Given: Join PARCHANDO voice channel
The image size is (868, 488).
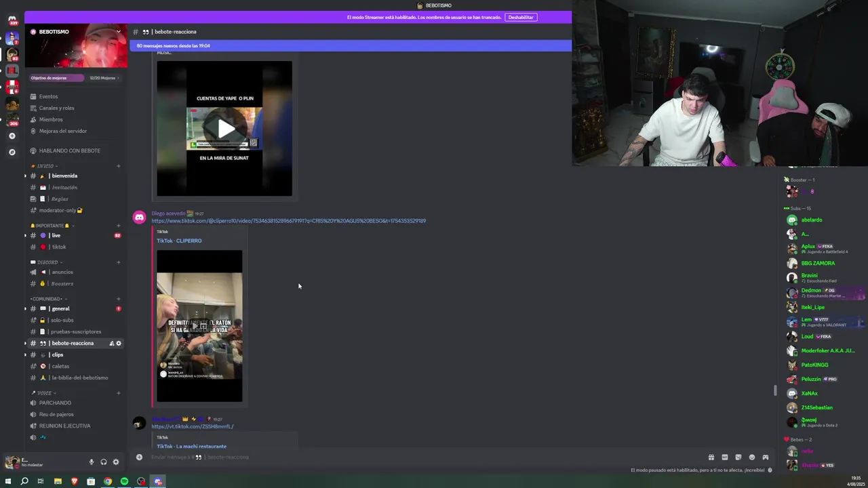Looking at the screenshot, I should coord(55,403).
